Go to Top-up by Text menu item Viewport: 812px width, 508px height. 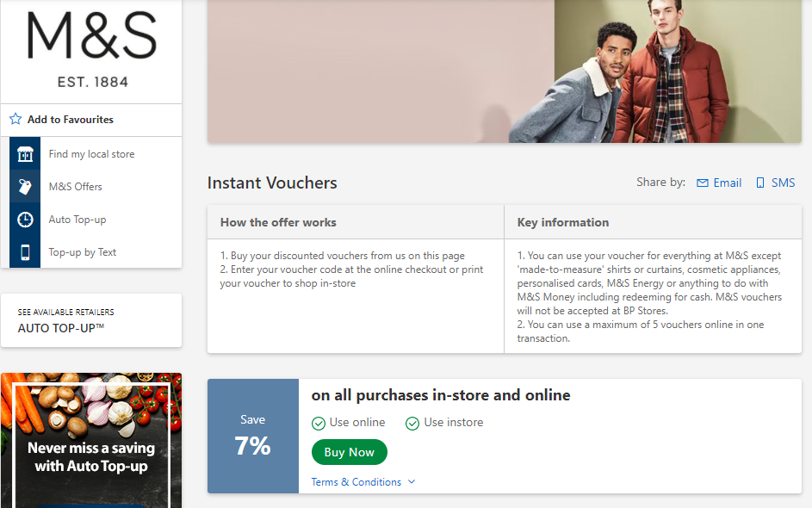[x=83, y=252]
